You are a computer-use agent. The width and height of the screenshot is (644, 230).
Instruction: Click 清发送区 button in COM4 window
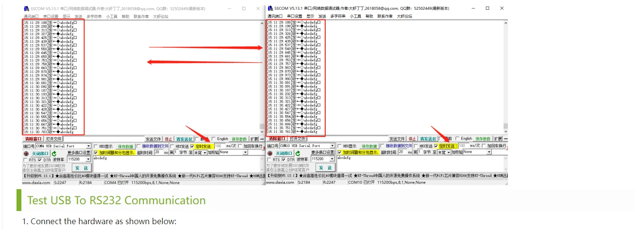tap(184, 139)
